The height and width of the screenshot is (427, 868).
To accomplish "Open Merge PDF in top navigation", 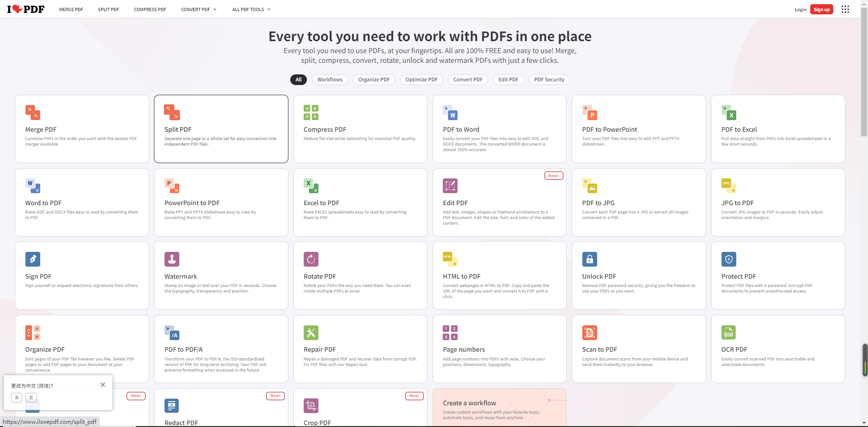I will click(x=71, y=9).
